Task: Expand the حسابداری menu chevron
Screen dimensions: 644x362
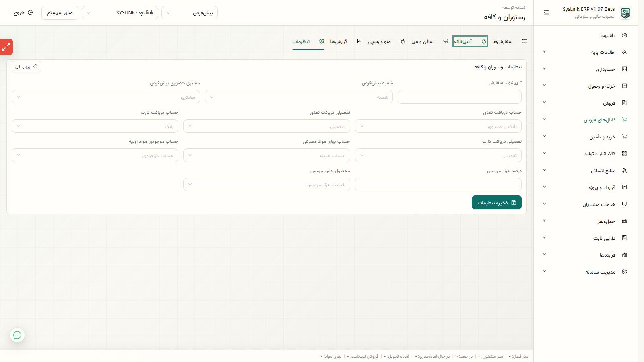Action: coord(544,69)
